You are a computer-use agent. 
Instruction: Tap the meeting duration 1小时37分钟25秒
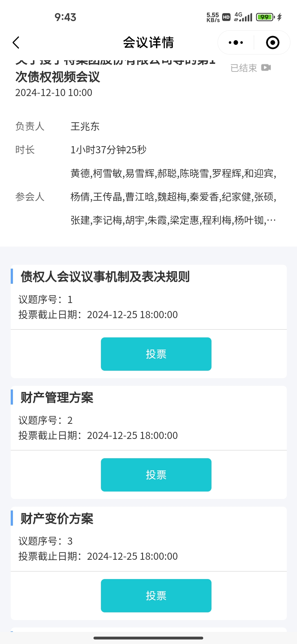click(108, 150)
